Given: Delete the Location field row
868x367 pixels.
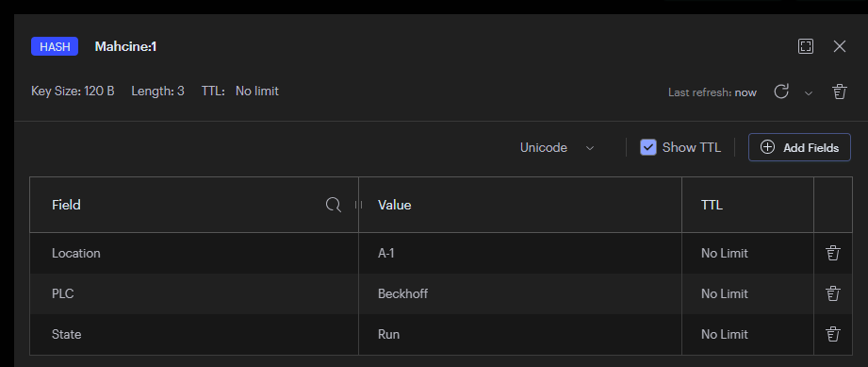Looking at the screenshot, I should 832,253.
